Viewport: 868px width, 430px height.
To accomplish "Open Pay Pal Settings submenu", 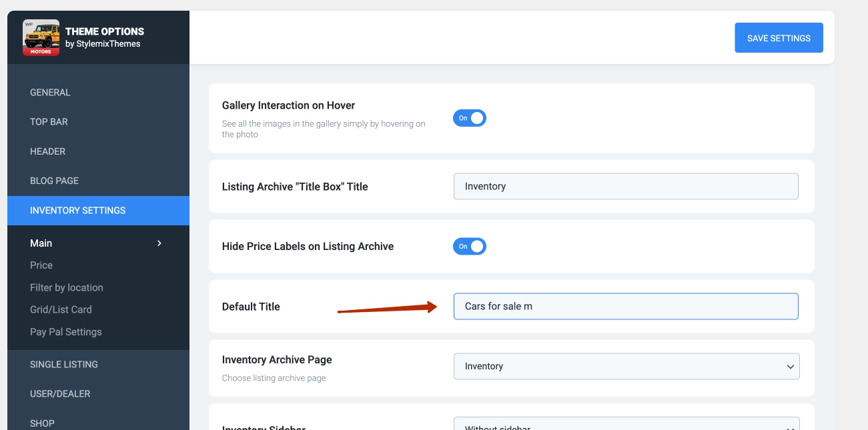I will click(65, 332).
